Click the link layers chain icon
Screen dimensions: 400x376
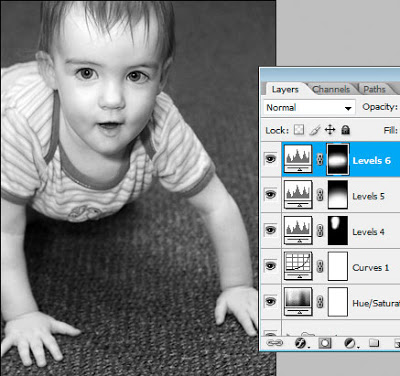274,343
